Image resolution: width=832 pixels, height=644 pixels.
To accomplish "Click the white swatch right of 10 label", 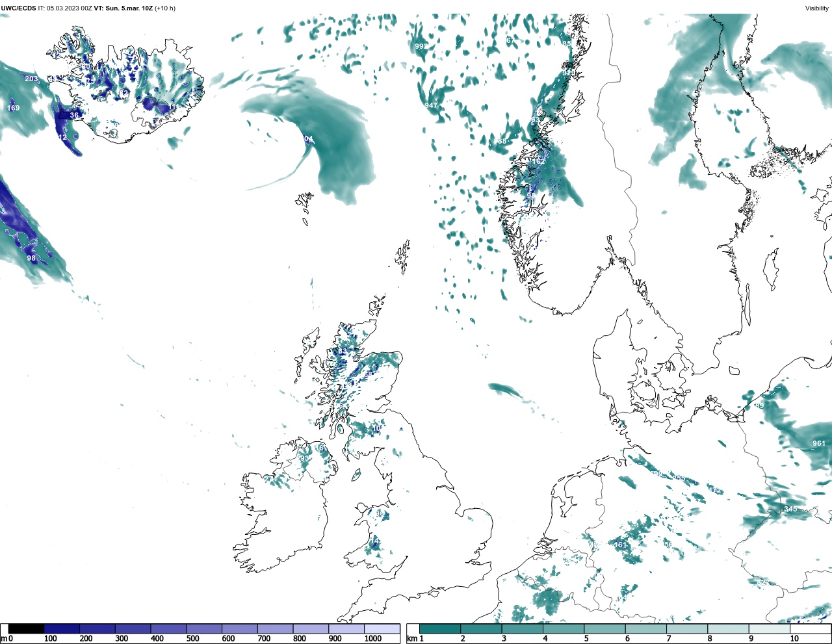I will [811, 628].
